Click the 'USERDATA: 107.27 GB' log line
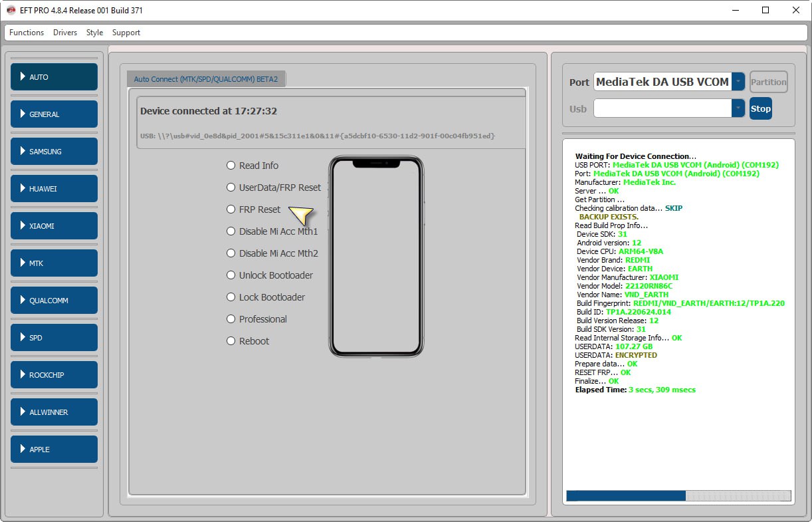The height and width of the screenshot is (522, 812). 613,346
